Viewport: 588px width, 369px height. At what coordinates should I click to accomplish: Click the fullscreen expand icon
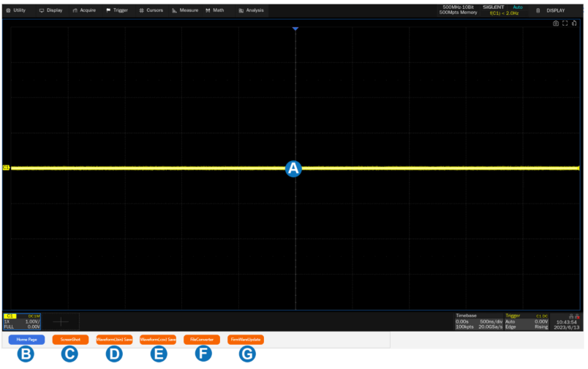point(565,23)
